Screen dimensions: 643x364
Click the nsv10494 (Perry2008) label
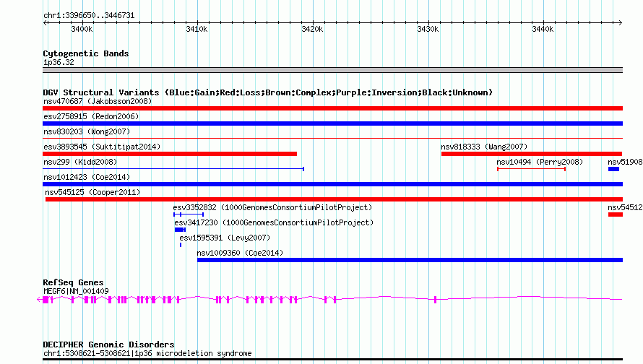coord(540,162)
